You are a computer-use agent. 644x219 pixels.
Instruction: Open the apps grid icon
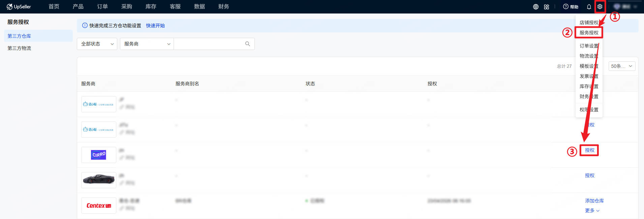(x=547, y=7)
